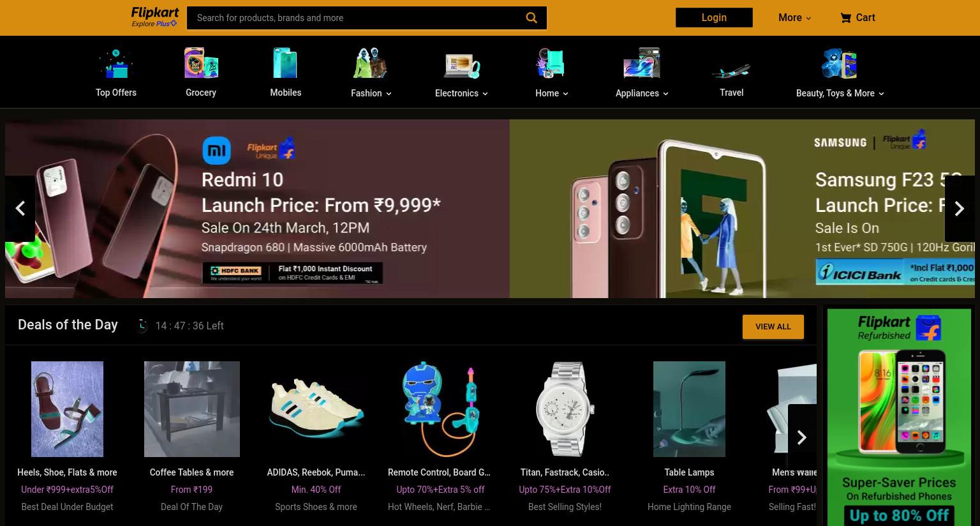
Task: Open the Home category menu
Action: (552, 93)
